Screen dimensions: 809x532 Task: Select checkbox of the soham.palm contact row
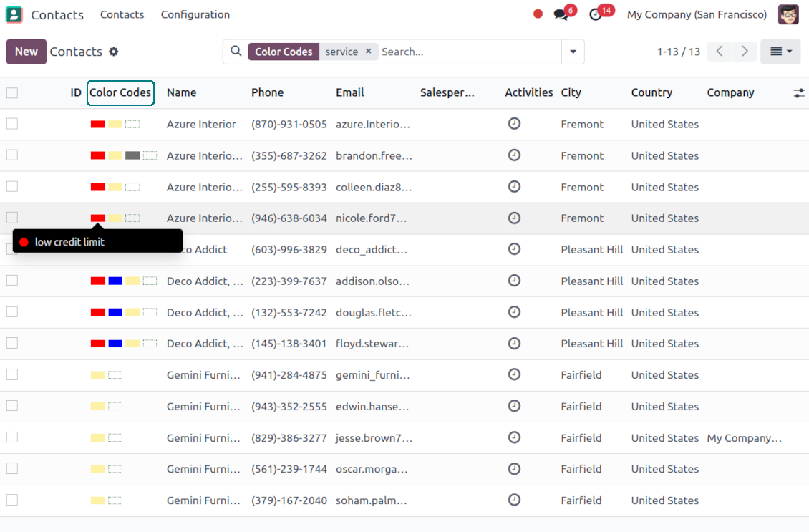click(12, 500)
